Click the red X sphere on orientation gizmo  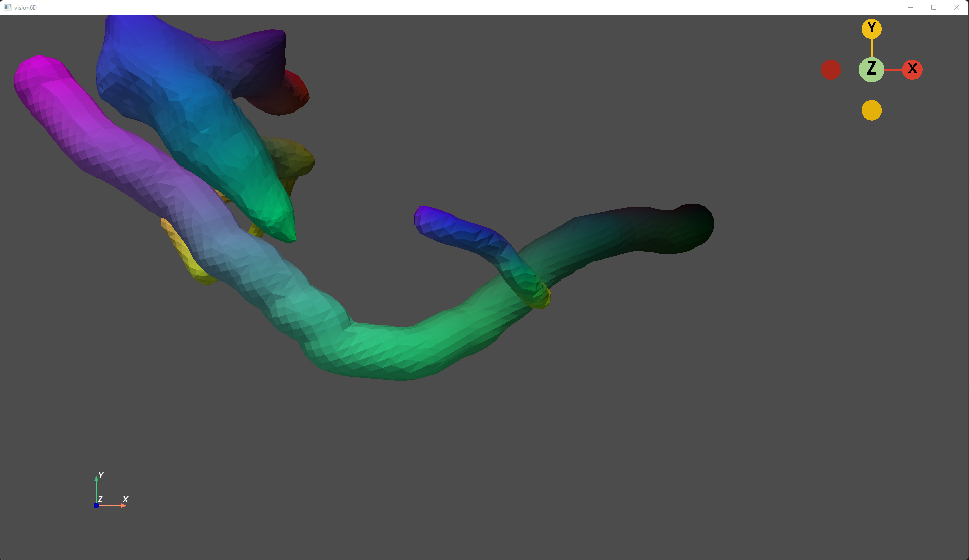(x=912, y=70)
